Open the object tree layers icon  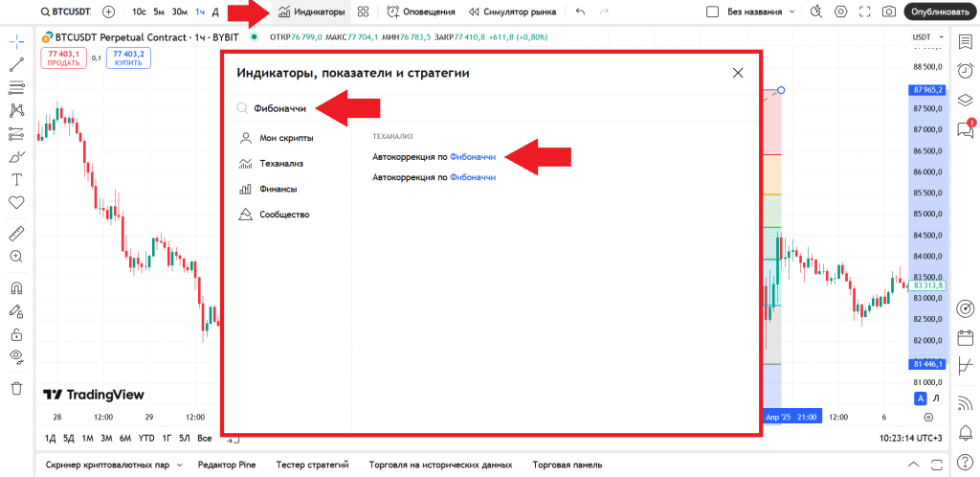(x=965, y=99)
